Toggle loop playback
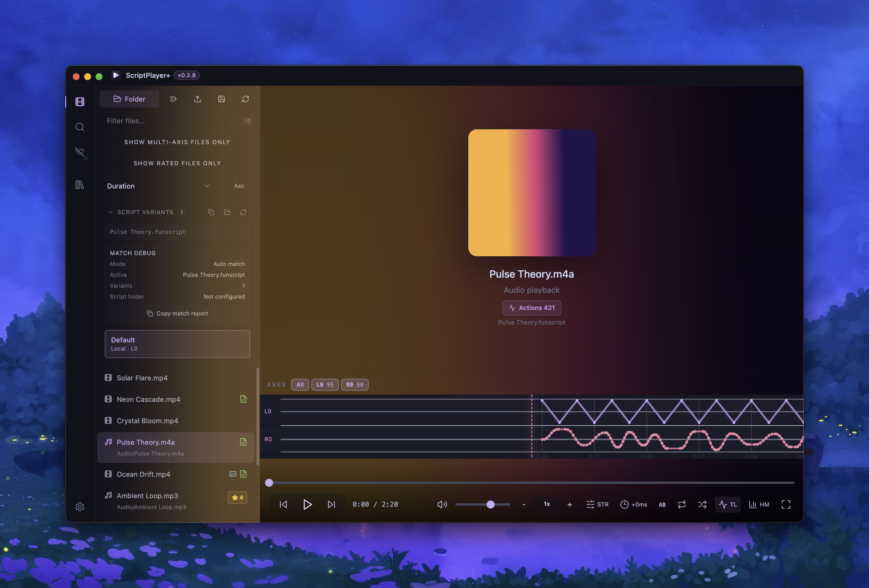869x588 pixels. click(682, 504)
